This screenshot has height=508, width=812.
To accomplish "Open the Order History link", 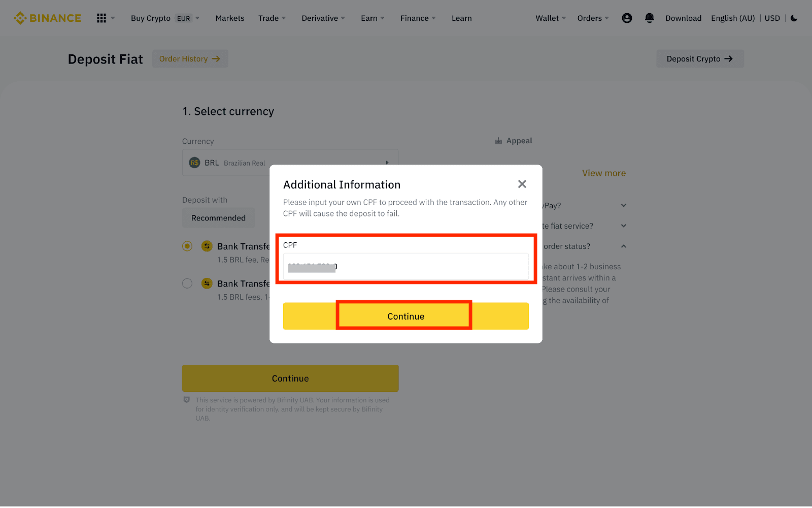I will coord(190,59).
